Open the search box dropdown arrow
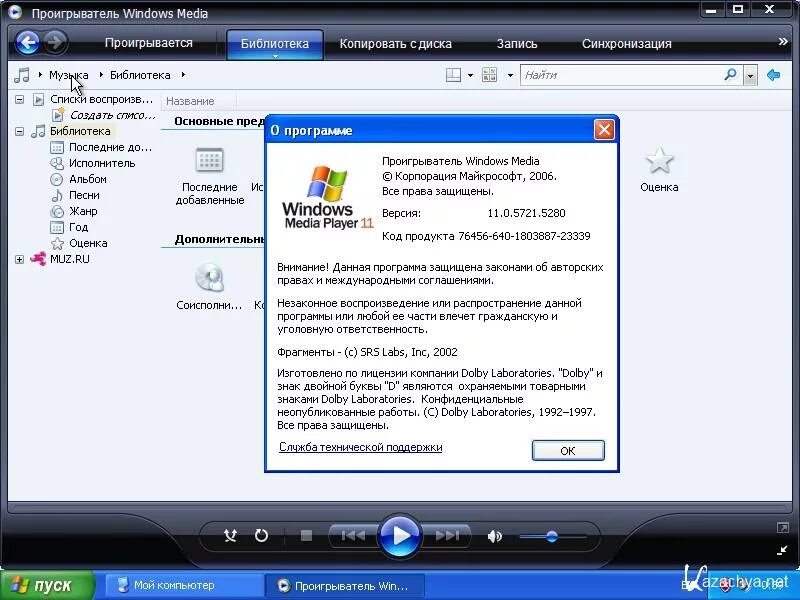This screenshot has height=600, width=800. 750,76
